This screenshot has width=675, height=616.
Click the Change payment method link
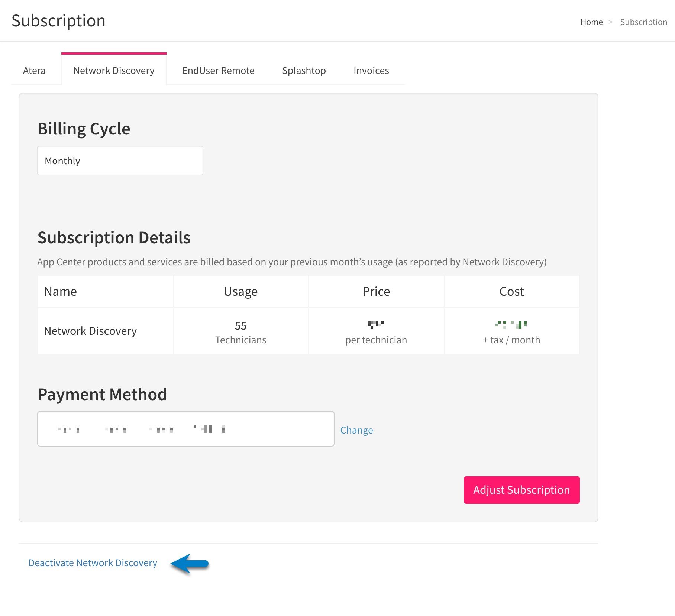pyautogui.click(x=356, y=430)
